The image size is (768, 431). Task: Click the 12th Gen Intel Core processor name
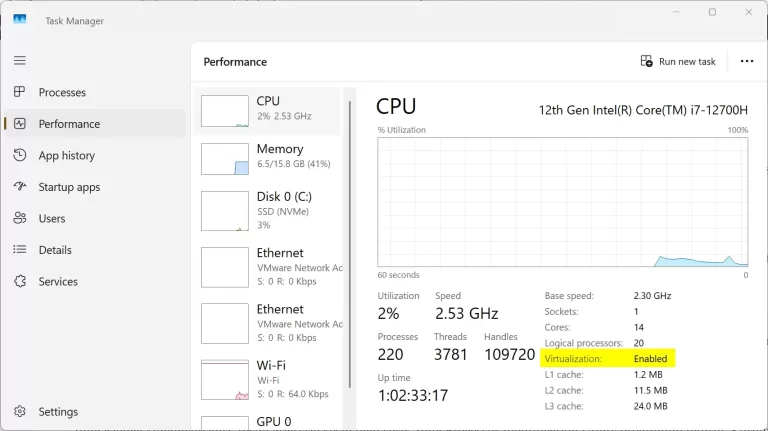click(x=643, y=110)
